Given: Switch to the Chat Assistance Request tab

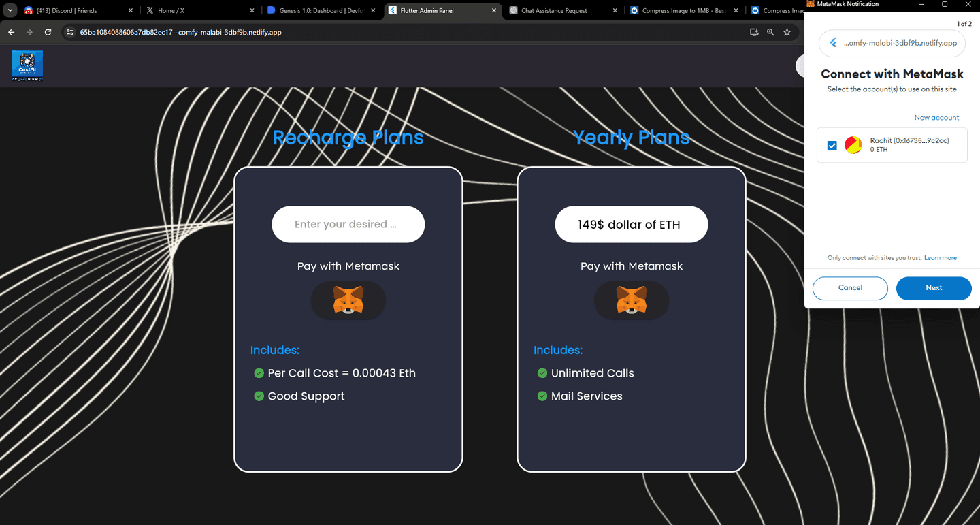Looking at the screenshot, I should click(564, 11).
